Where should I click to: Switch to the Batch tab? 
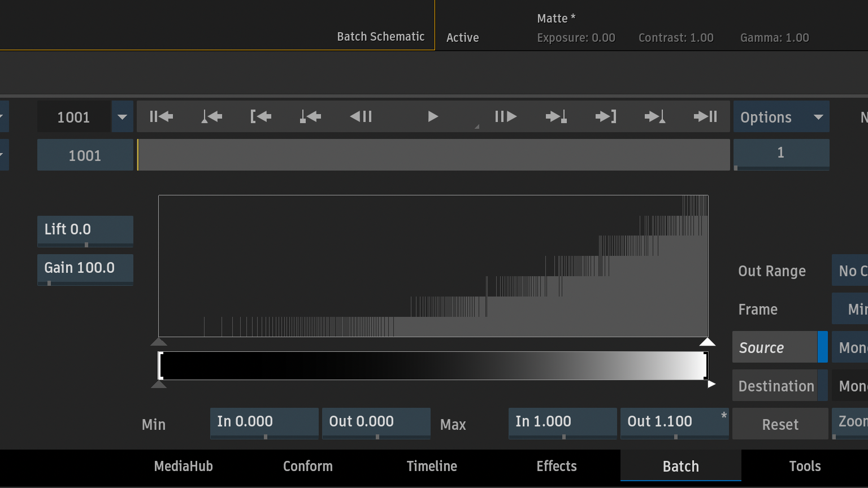(x=681, y=466)
